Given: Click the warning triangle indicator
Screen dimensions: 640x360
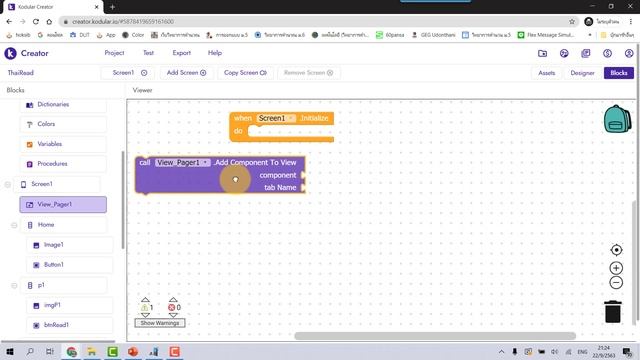Looking at the screenshot, I should pyautogui.click(x=144, y=307).
